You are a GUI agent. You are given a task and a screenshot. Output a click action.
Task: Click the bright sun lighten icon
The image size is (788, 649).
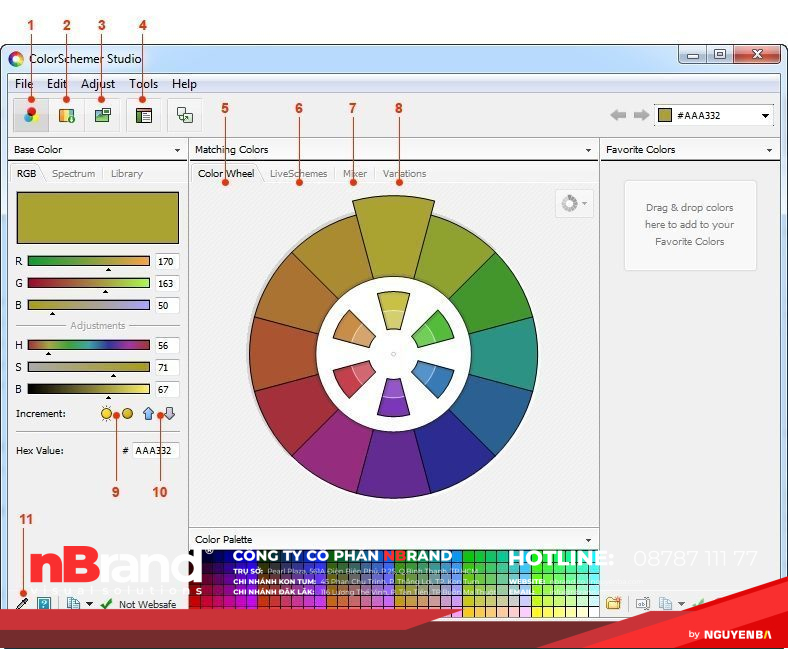[x=107, y=413]
